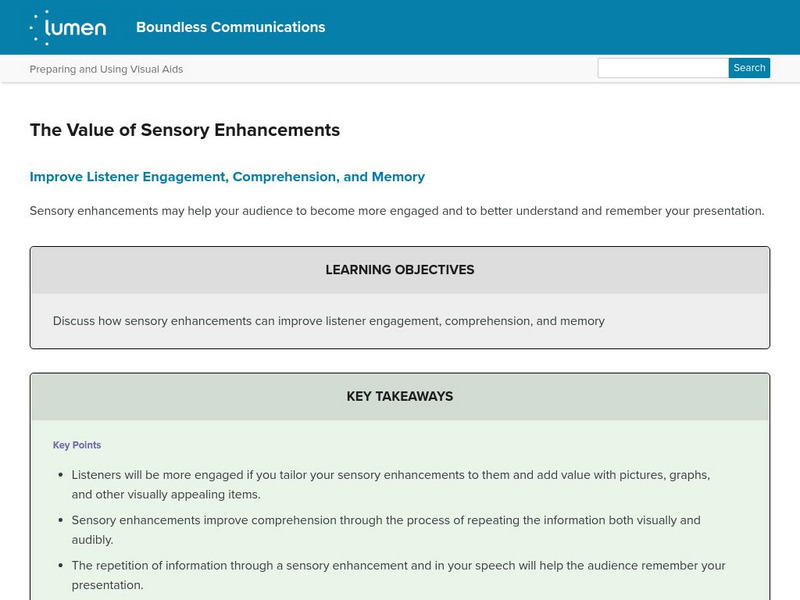Focus the search text field
The height and width of the screenshot is (600, 800).
point(662,68)
